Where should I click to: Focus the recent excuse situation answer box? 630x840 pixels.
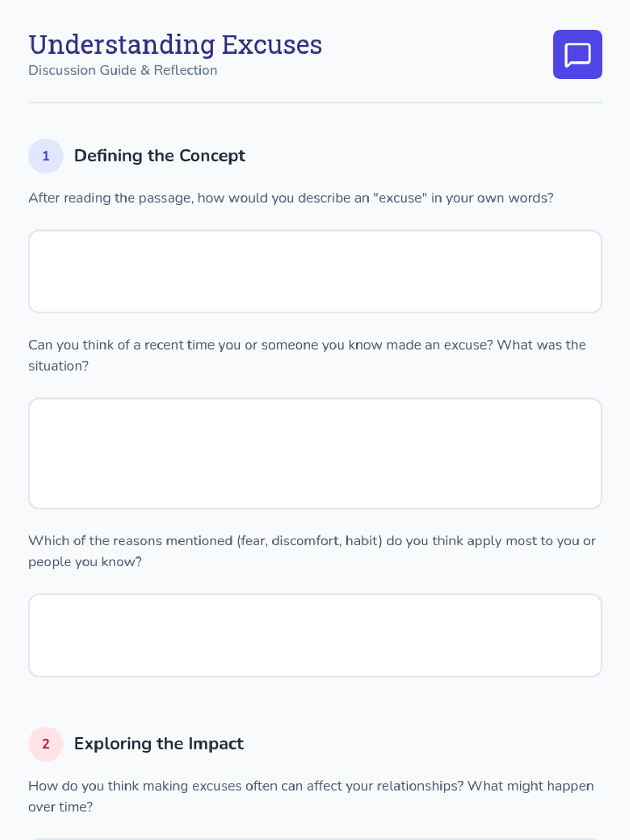[x=315, y=453]
